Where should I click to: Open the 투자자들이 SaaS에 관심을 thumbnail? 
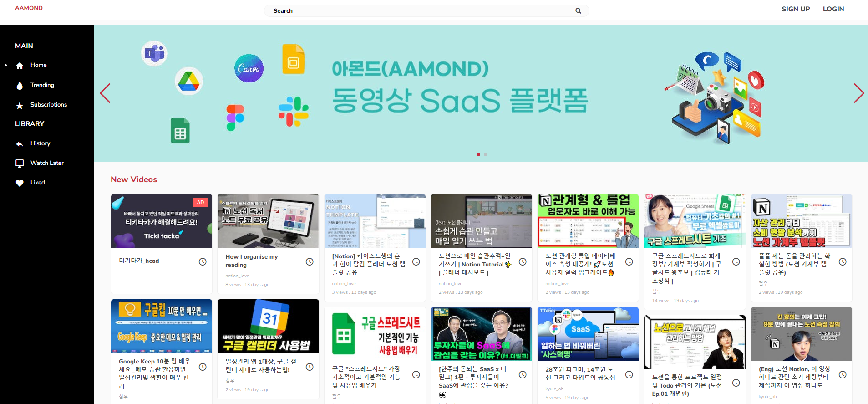point(482,334)
